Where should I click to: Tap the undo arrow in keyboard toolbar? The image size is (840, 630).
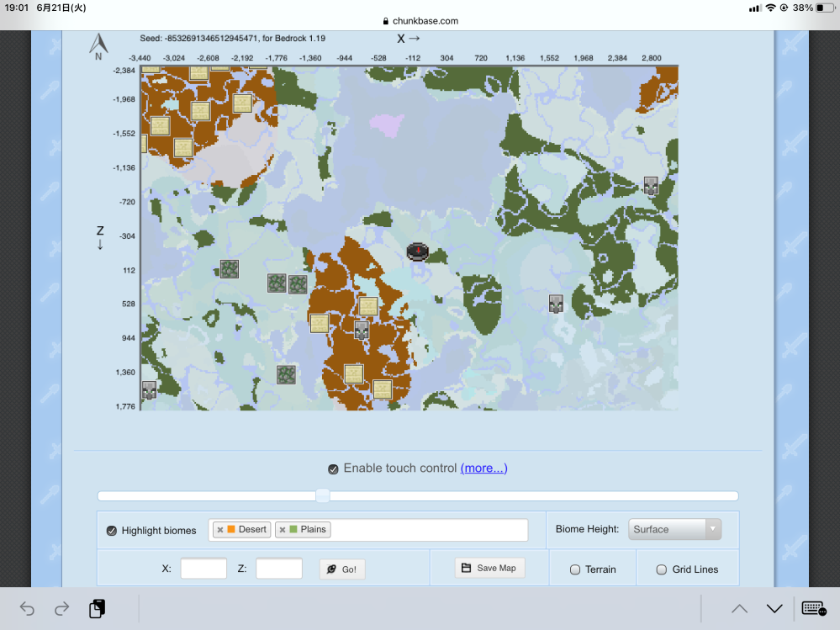pyautogui.click(x=27, y=608)
